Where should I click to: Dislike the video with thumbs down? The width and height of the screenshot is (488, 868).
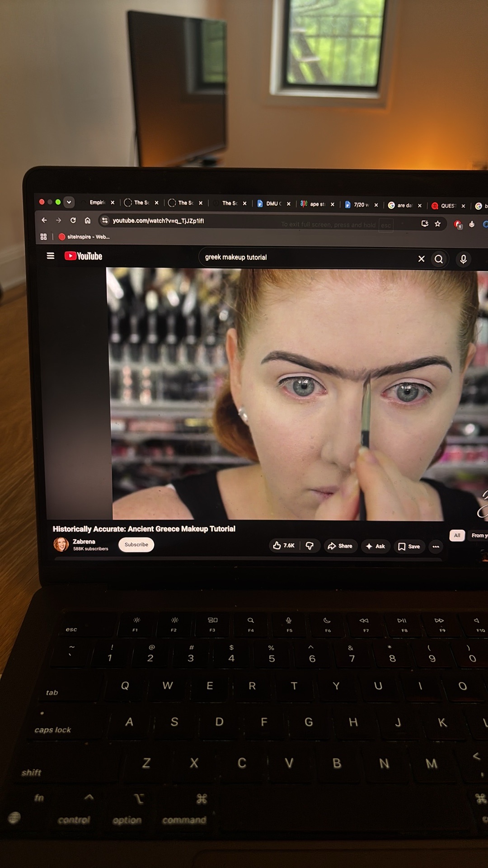(310, 546)
